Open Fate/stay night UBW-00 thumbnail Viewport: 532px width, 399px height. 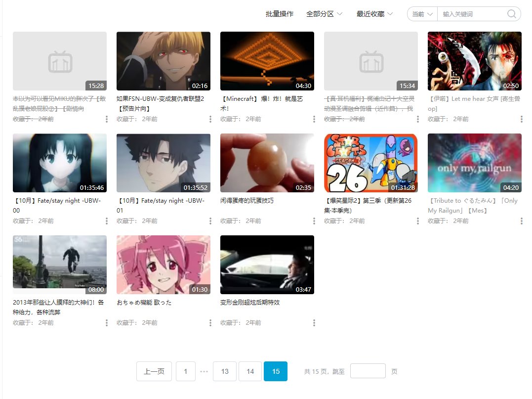[x=60, y=163]
